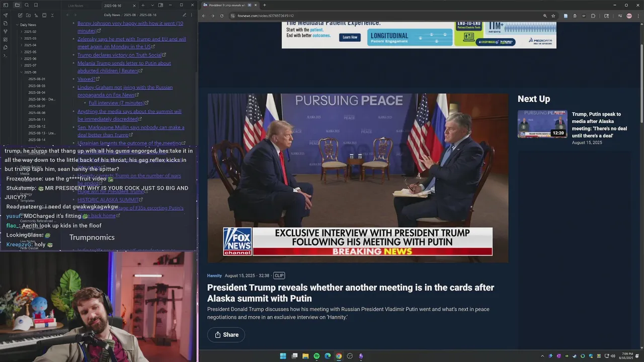The image size is (644, 362).
Task: Reload the Fox News page
Action: pos(222,16)
